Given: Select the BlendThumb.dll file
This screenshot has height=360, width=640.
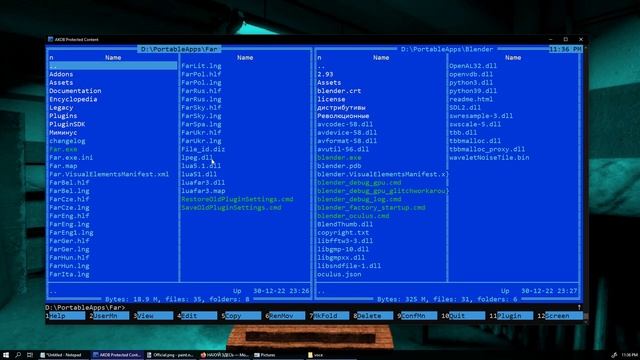Looking at the screenshot, I should (345, 224).
